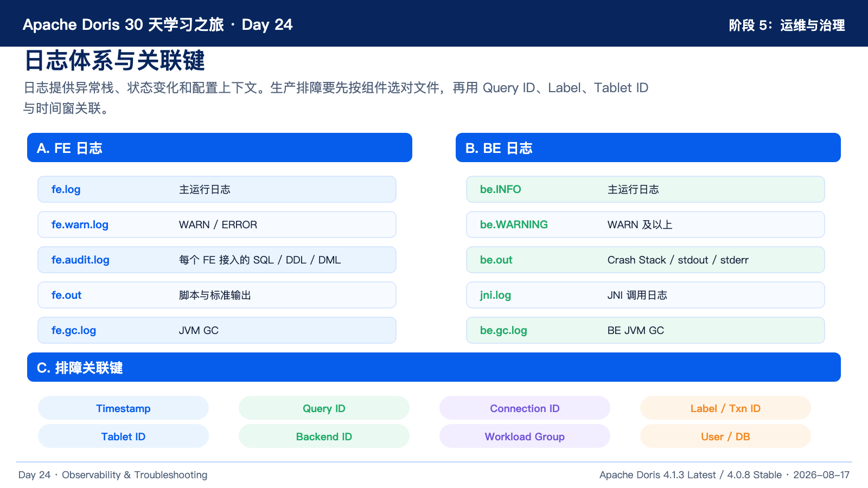Select the be.INFO file name
This screenshot has height=488, width=868.
tap(500, 189)
